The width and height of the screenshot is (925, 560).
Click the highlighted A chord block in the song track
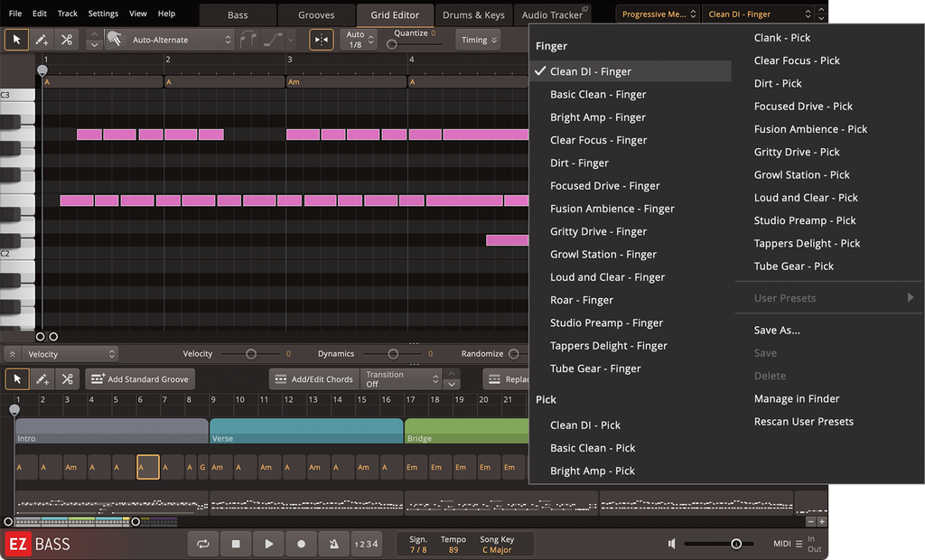point(147,467)
